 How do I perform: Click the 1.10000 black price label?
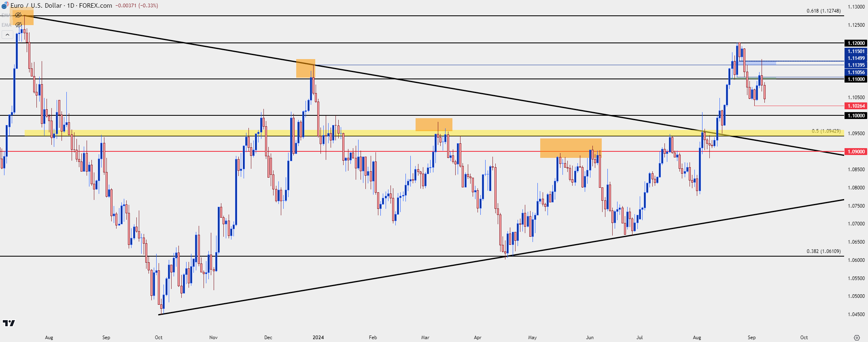tap(856, 115)
